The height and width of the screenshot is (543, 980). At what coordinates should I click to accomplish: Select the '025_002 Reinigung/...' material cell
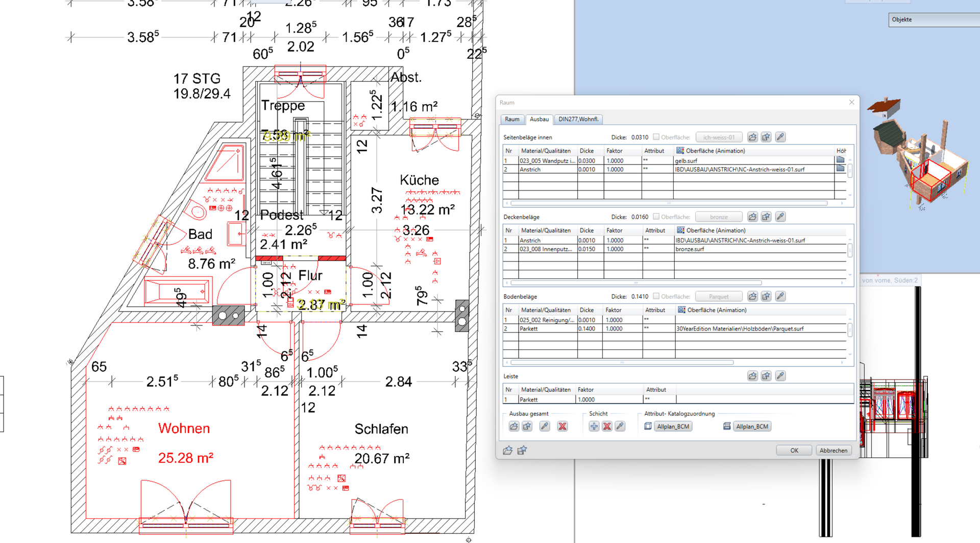pos(548,320)
